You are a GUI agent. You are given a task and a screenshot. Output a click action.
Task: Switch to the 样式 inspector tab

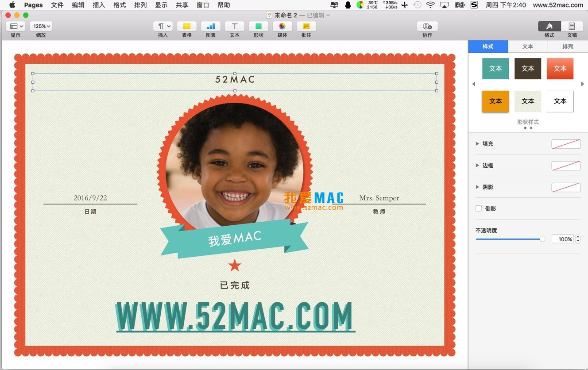pyautogui.click(x=488, y=46)
